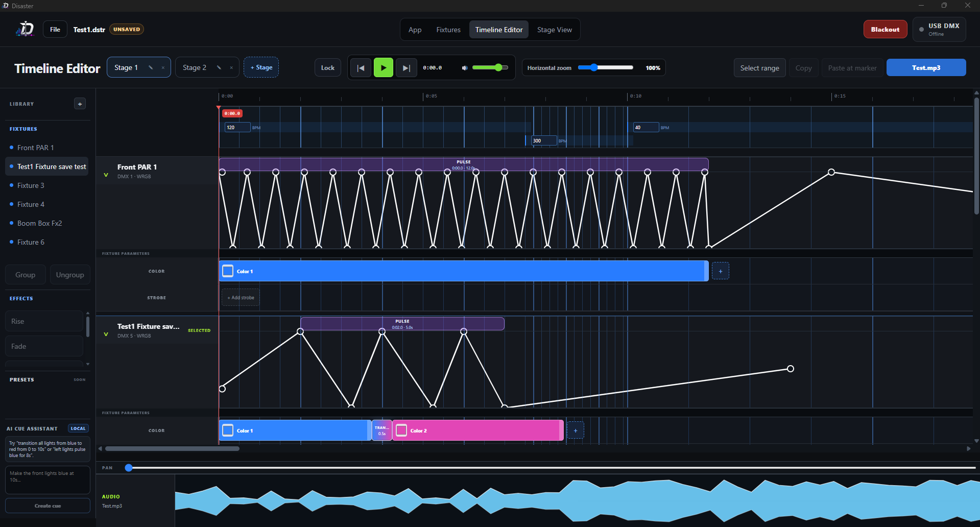Image resolution: width=980 pixels, height=527 pixels.
Task: Close the Stage 1 tab
Action: pyautogui.click(x=163, y=67)
